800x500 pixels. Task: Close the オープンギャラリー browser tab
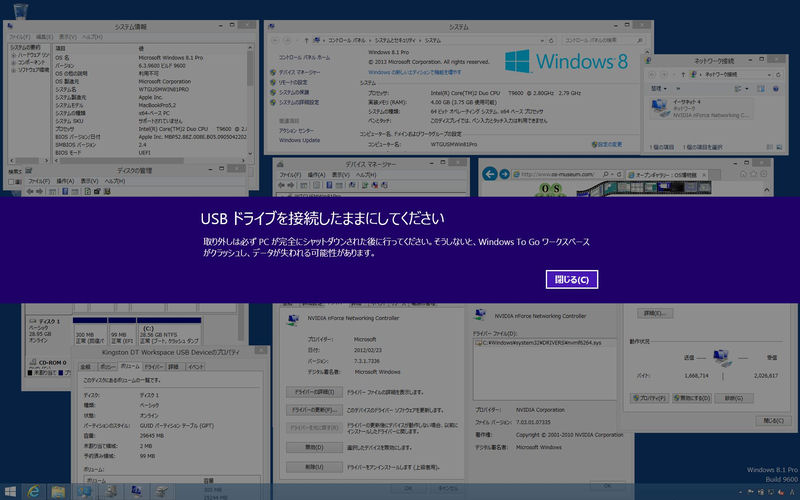point(705,174)
